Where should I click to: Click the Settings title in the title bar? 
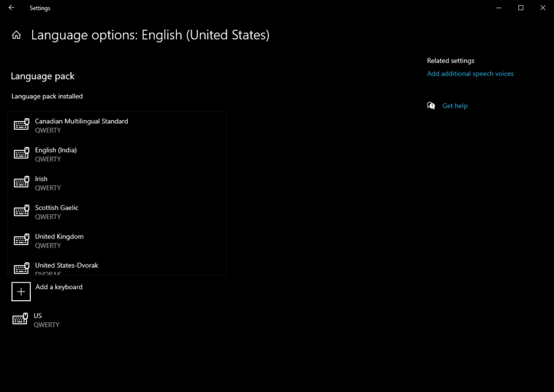39,8
